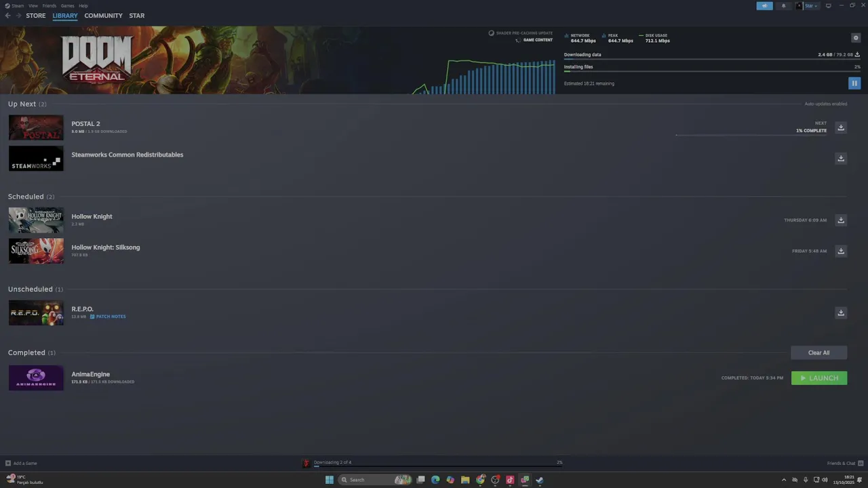Navigate back with the left arrow
This screenshot has height=488, width=868.
tap(8, 16)
